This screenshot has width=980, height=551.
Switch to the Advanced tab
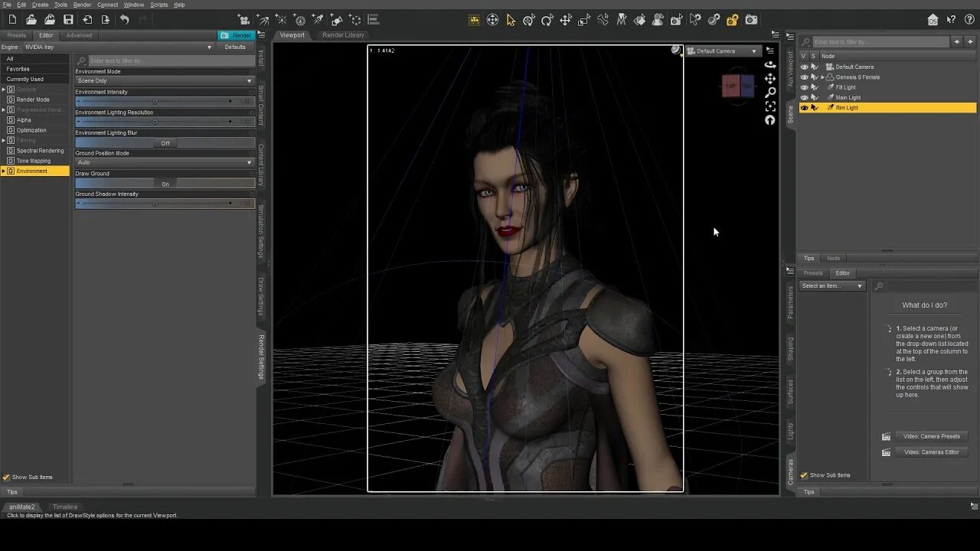(x=79, y=35)
